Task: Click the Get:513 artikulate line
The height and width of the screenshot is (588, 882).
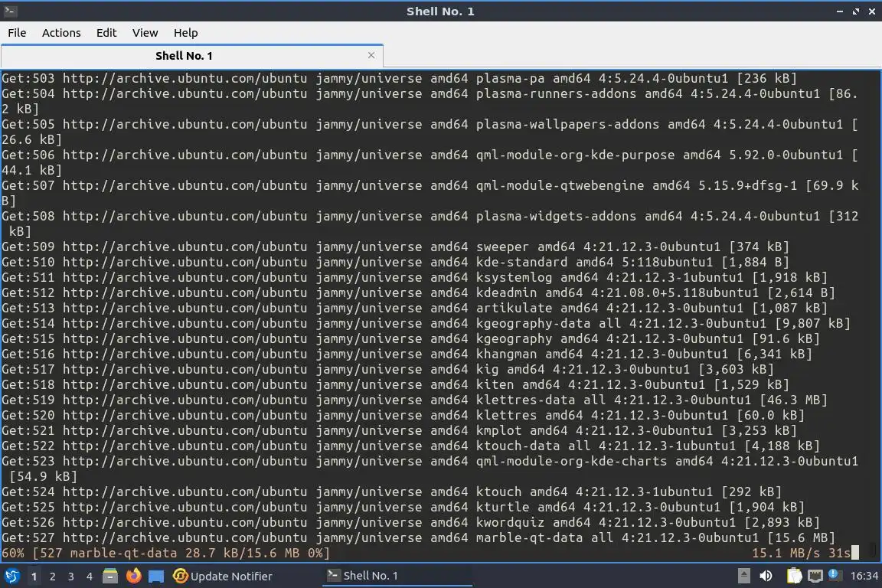Action: (414, 308)
